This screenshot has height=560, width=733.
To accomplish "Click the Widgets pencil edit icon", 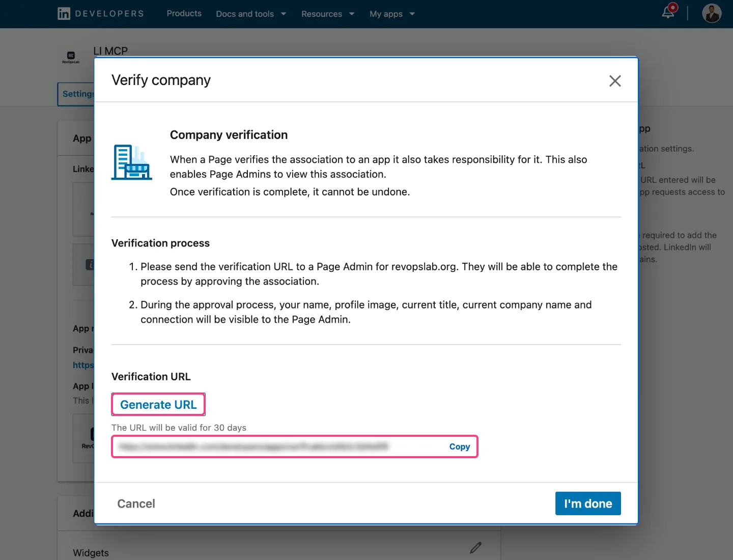I will point(475,548).
